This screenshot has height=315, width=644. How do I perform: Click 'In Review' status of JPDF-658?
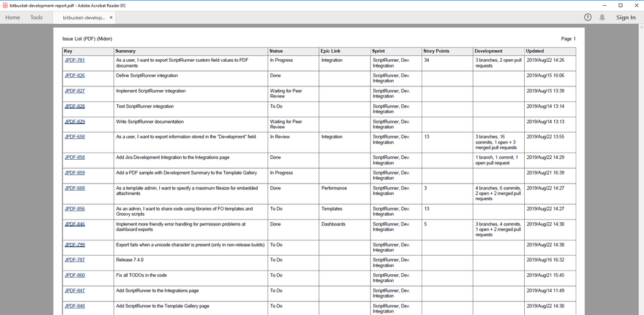coord(280,137)
